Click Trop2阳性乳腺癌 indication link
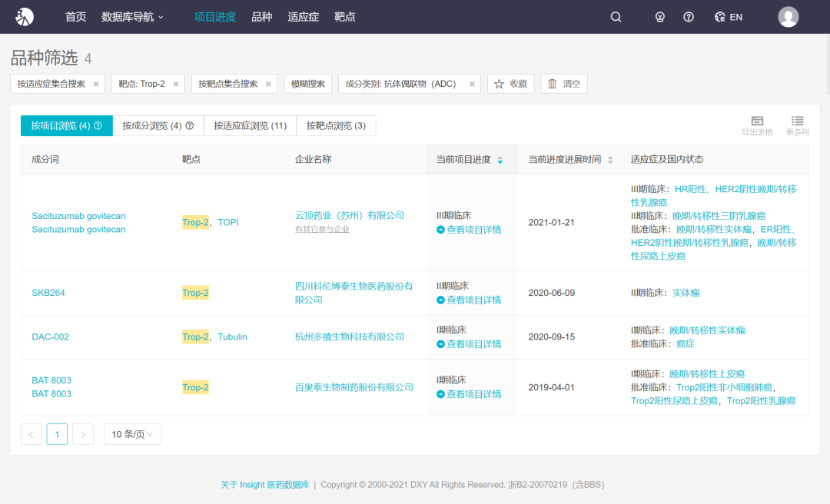 761,401
